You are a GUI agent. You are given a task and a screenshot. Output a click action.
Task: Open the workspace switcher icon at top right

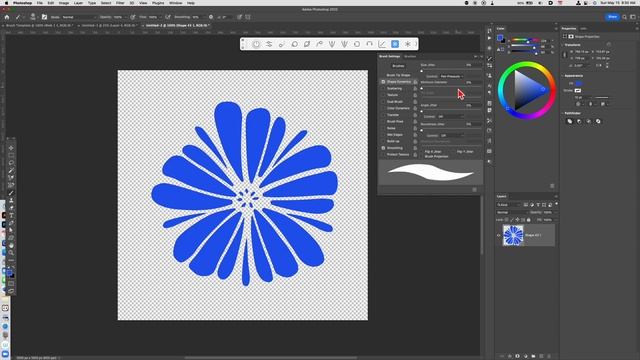[633, 17]
